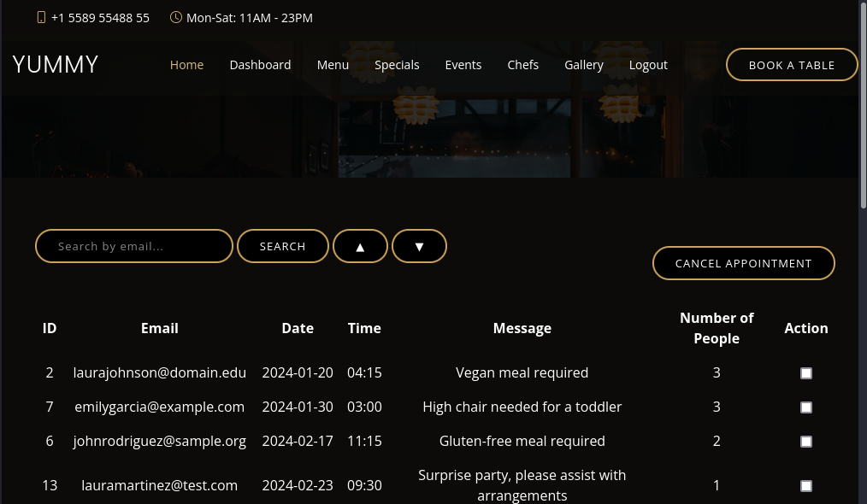Navigate to the Specials section
Viewport: 867px width, 504px height.
point(397,64)
